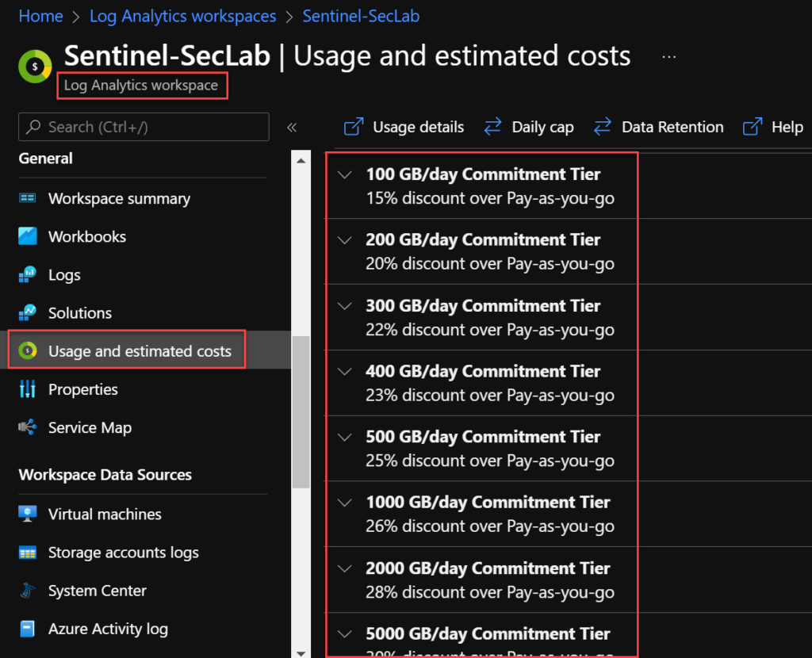
Task: Click the sidebar scrollbar up arrow
Action: point(301,161)
